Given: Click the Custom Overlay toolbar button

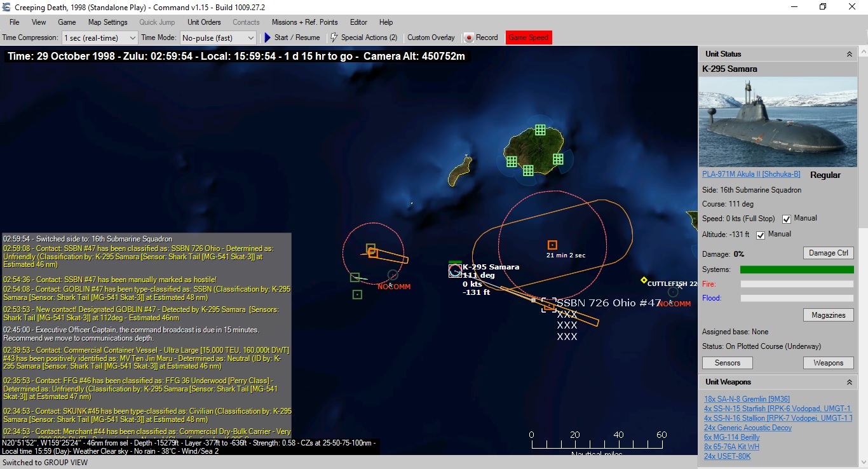Looking at the screenshot, I should [431, 37].
